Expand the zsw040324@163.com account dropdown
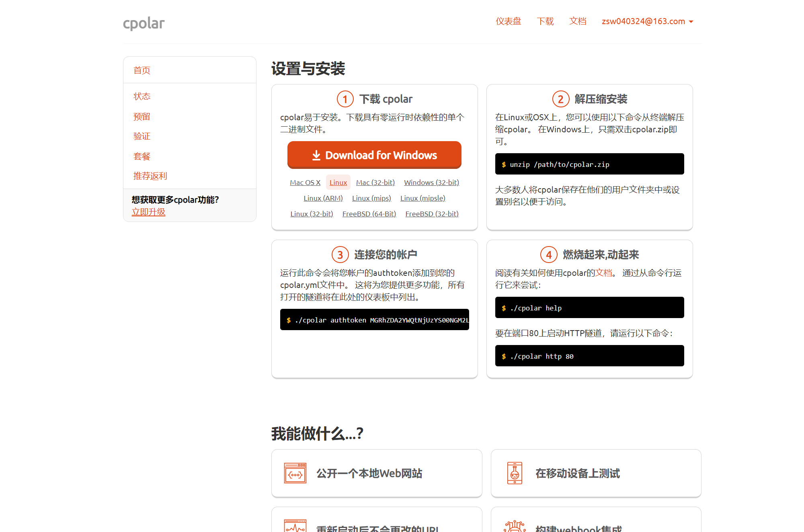Image resolution: width=804 pixels, height=532 pixels. point(647,21)
